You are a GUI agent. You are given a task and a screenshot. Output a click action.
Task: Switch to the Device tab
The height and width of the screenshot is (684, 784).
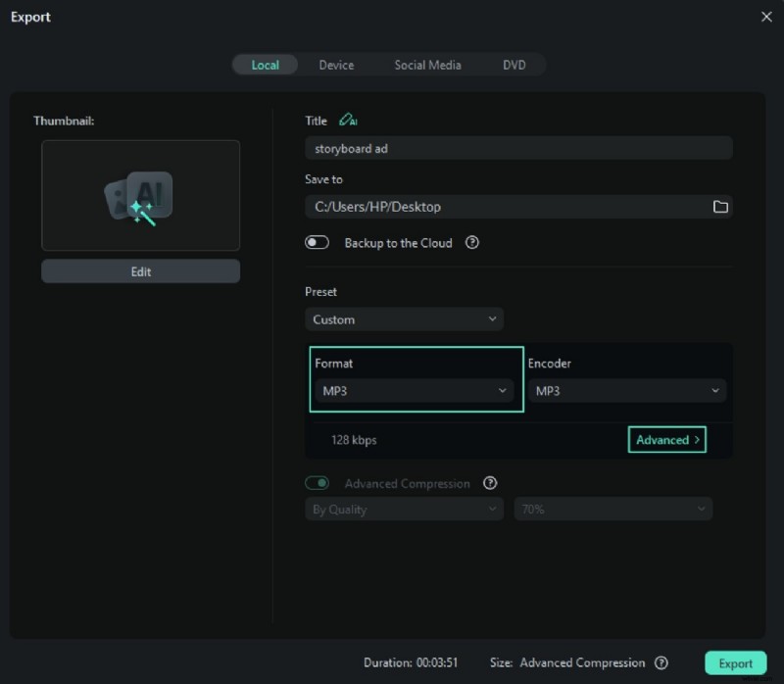(x=336, y=64)
